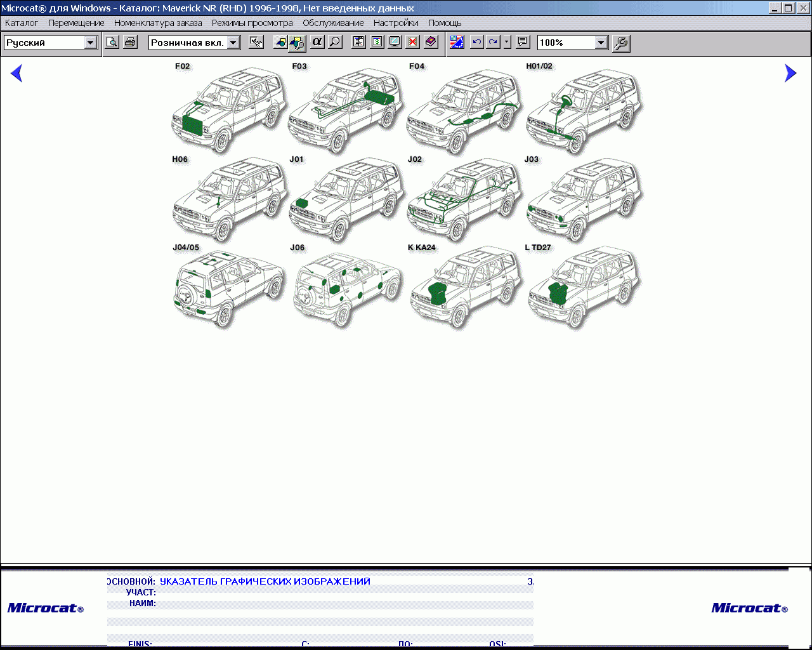Open the Настройки menu
The image size is (812, 650).
(x=396, y=23)
